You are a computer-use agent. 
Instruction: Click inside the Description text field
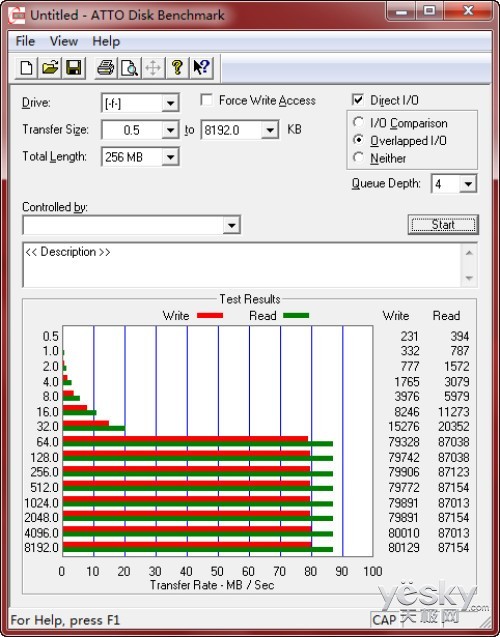click(242, 265)
